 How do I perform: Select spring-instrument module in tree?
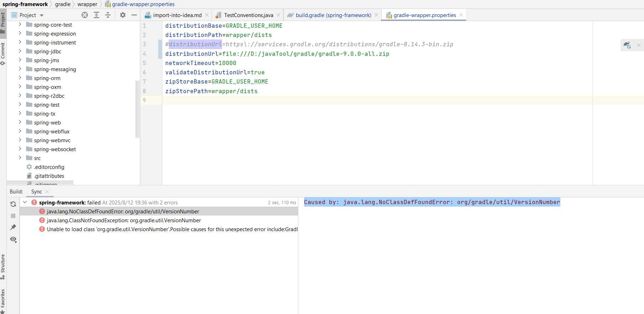(55, 43)
